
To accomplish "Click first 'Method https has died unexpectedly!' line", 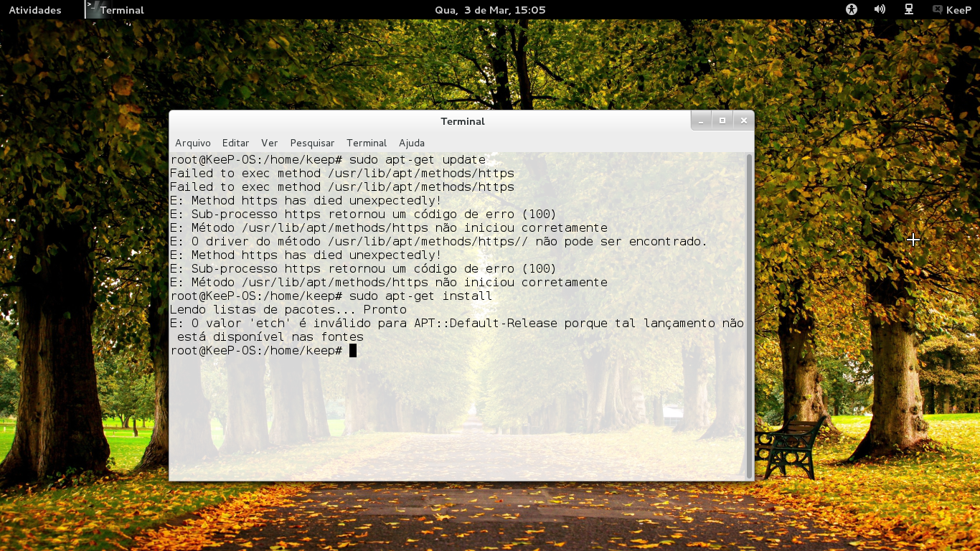I will tap(306, 200).
